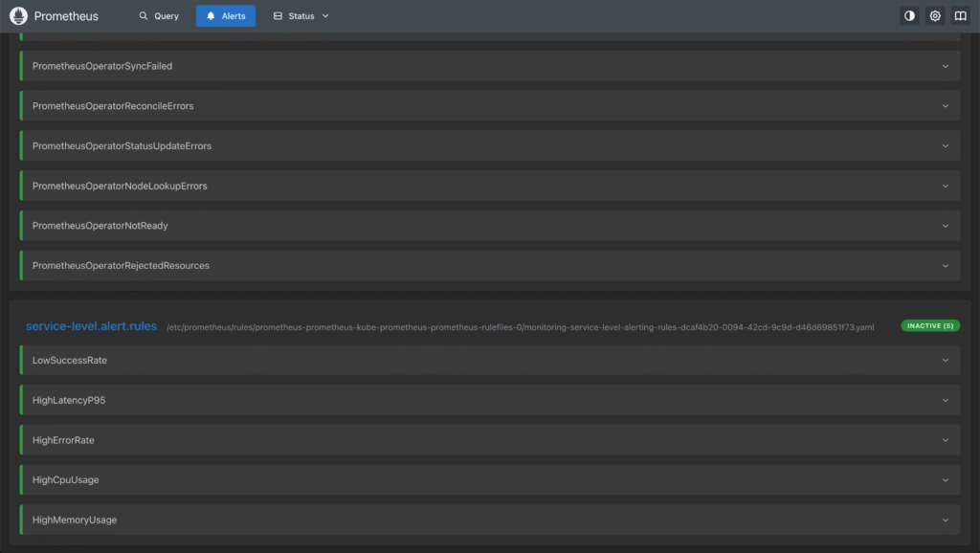Expand PrometheusOperatorStatusUpdateErrors chevron
Screen dimensions: 980x553
click(x=945, y=146)
